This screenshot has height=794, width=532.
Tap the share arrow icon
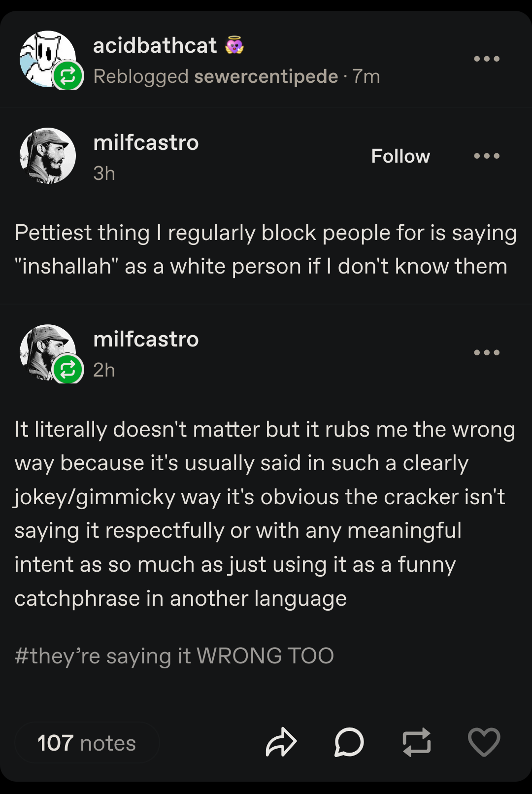(x=281, y=742)
